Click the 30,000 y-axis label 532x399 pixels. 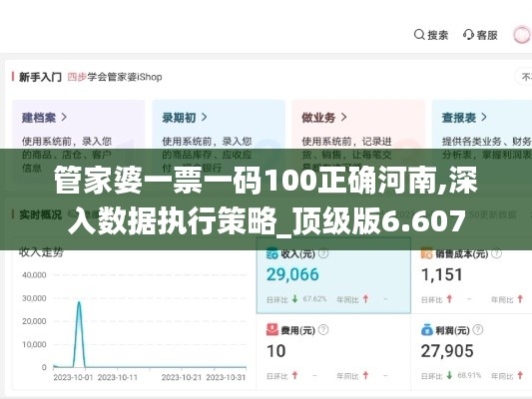coord(34,298)
